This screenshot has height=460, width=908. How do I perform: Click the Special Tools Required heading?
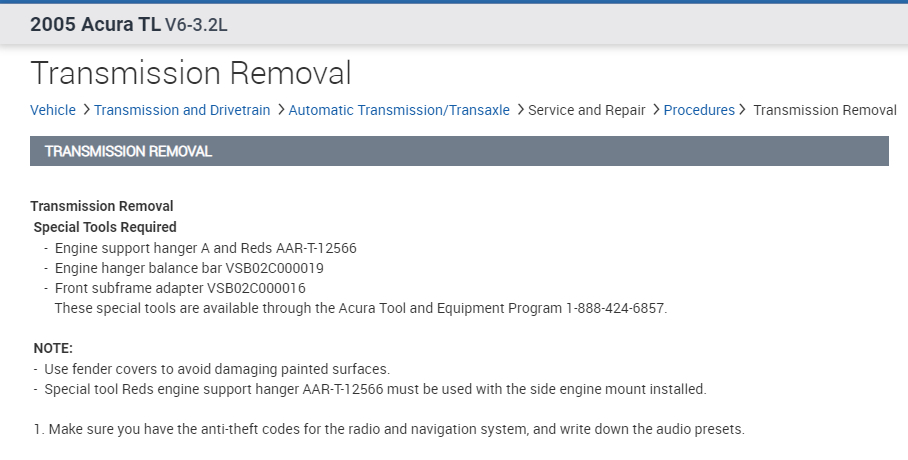(x=105, y=227)
